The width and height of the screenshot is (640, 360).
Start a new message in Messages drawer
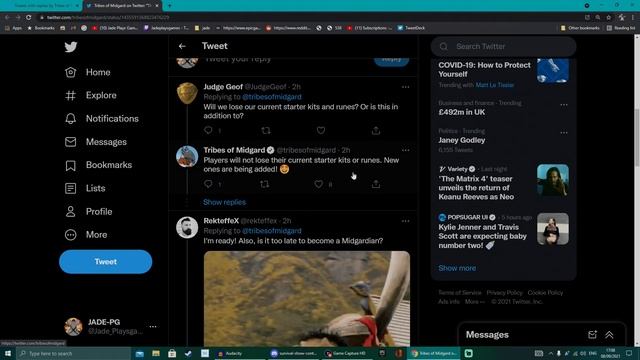coord(592,335)
